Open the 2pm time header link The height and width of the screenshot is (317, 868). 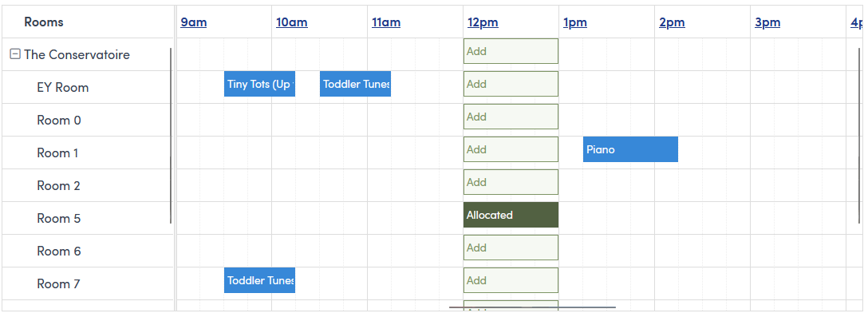click(x=672, y=22)
